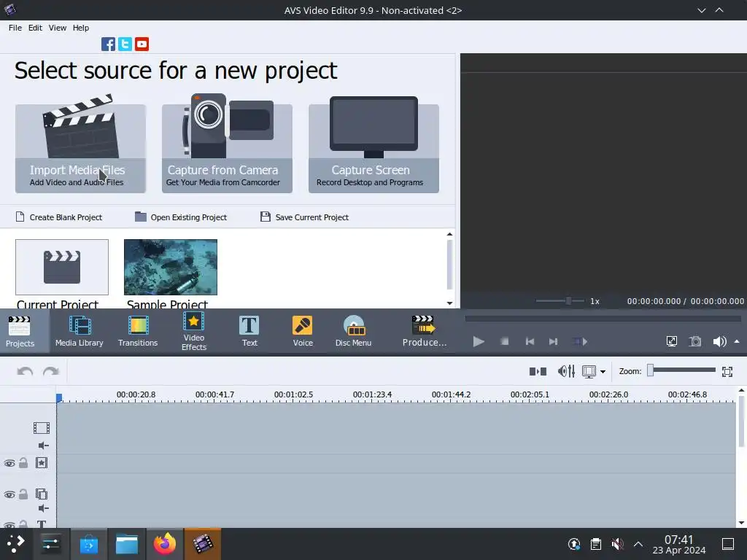Screen dimensions: 747x560
Task: Jump to the next scene
Action: pos(580,341)
